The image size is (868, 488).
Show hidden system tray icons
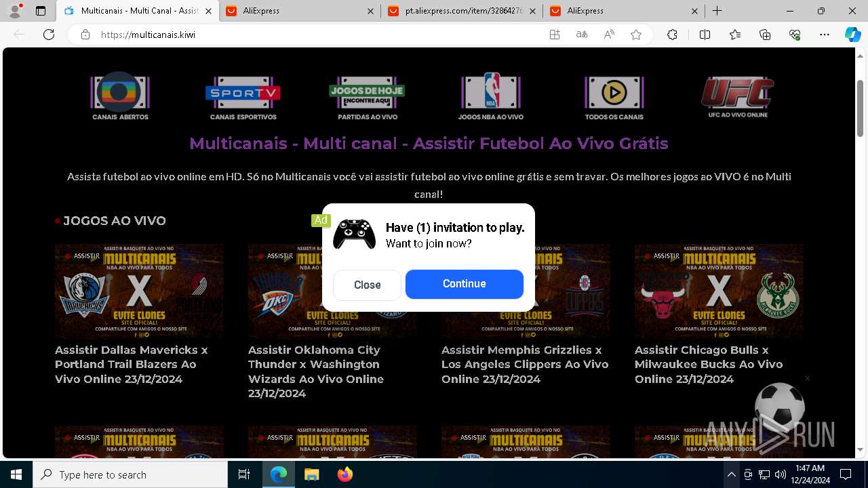731,474
